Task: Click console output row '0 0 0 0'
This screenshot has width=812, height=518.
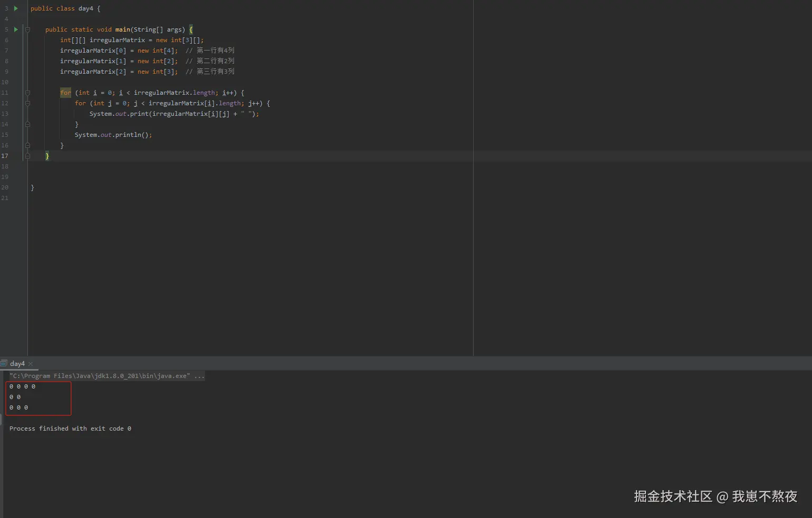Action: 23,386
